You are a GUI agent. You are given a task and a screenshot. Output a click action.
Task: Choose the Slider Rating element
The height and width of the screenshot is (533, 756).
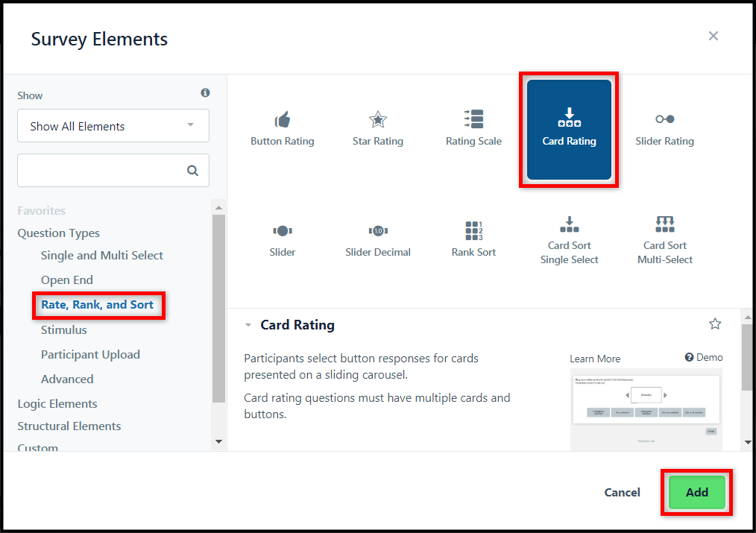coord(664,130)
